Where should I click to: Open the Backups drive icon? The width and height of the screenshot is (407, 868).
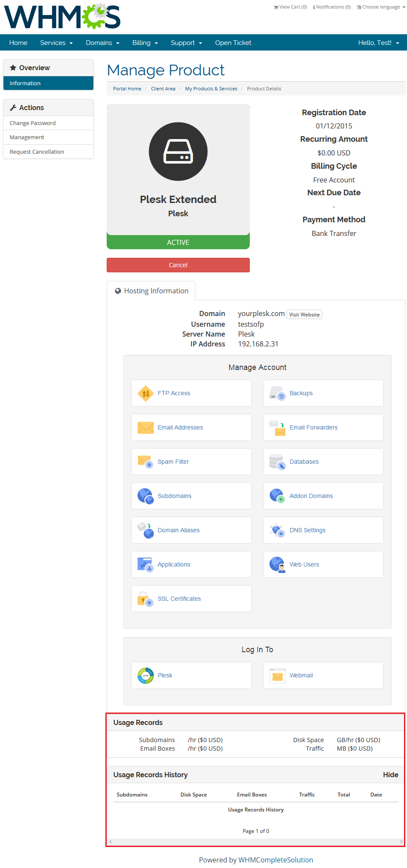point(277,393)
